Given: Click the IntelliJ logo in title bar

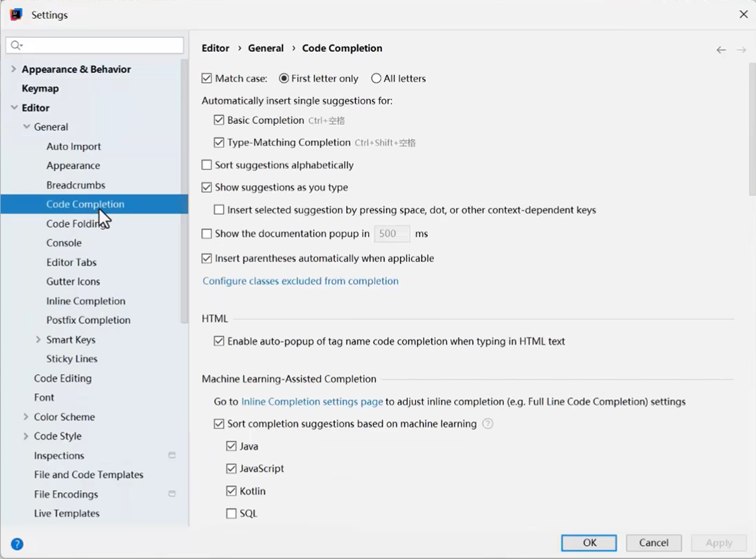Looking at the screenshot, I should tap(16, 15).
